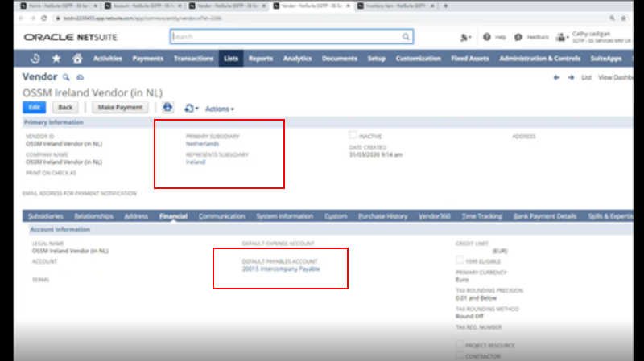Open the Netherlands subsidiary link

click(x=202, y=144)
